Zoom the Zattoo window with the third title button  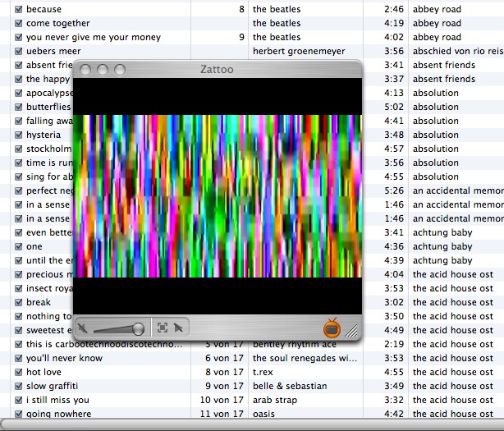pos(118,70)
